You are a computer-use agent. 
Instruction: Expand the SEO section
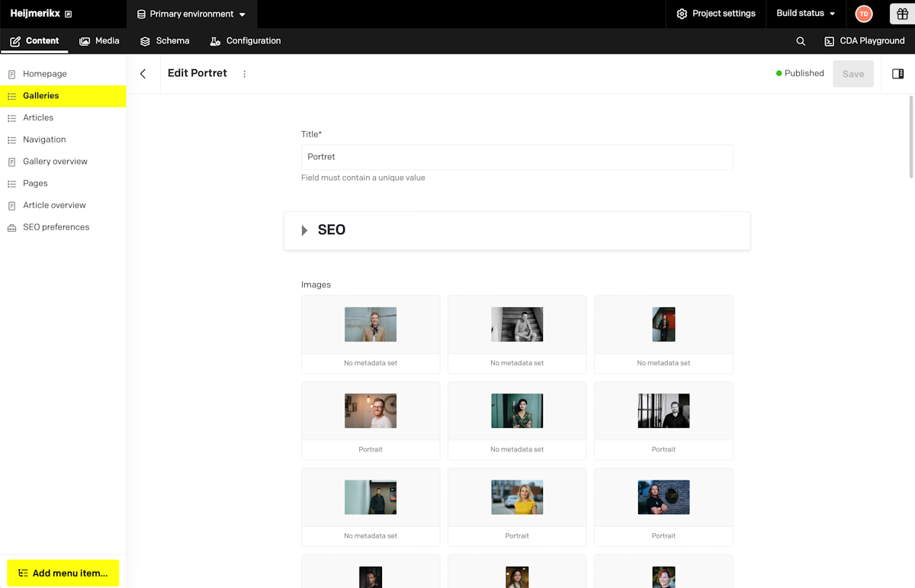[304, 230]
